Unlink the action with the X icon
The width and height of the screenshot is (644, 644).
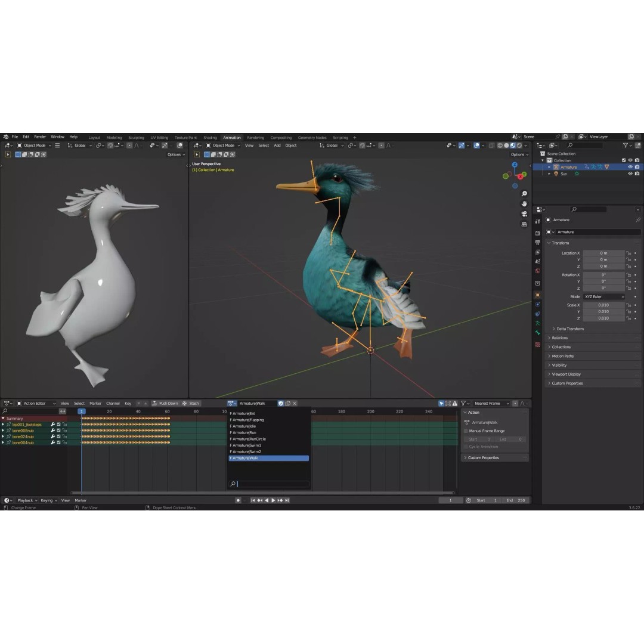point(295,403)
